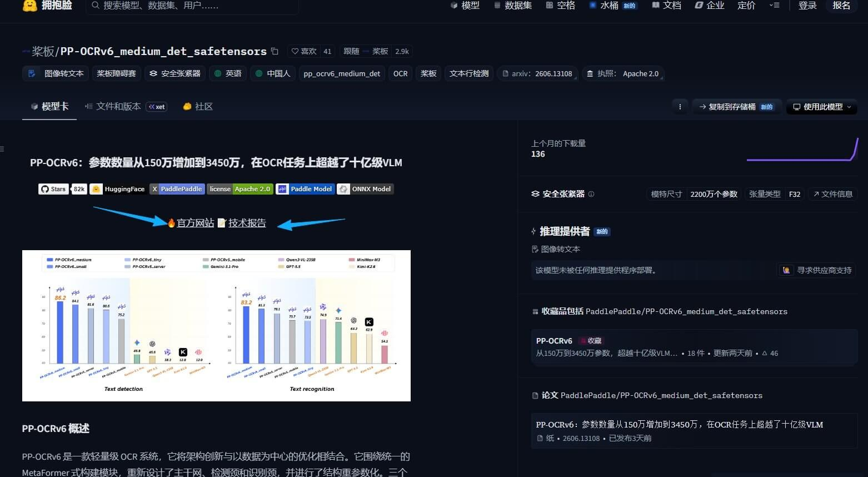868x477 pixels.
Task: Click the 安全张紧器 tag
Action: click(175, 73)
